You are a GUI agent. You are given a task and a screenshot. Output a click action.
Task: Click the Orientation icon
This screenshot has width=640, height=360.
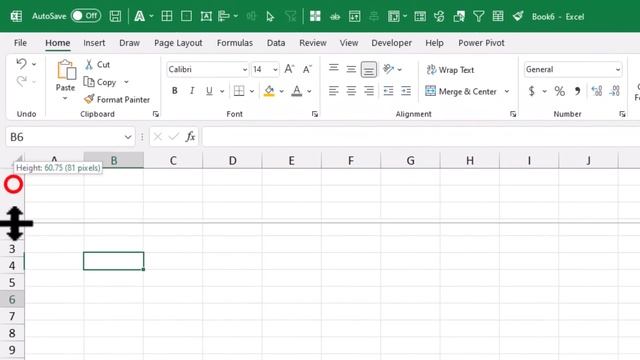(389, 69)
